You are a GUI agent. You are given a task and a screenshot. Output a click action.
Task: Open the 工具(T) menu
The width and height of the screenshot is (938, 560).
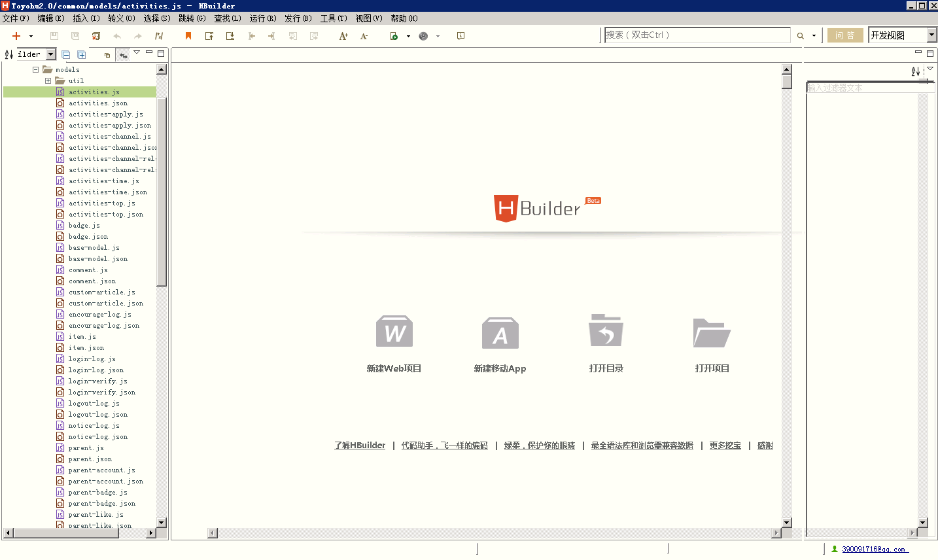click(x=334, y=18)
